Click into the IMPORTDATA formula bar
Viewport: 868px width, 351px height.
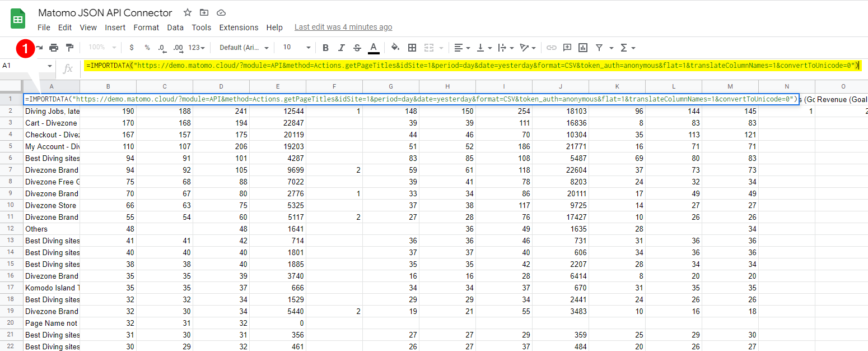(x=473, y=66)
